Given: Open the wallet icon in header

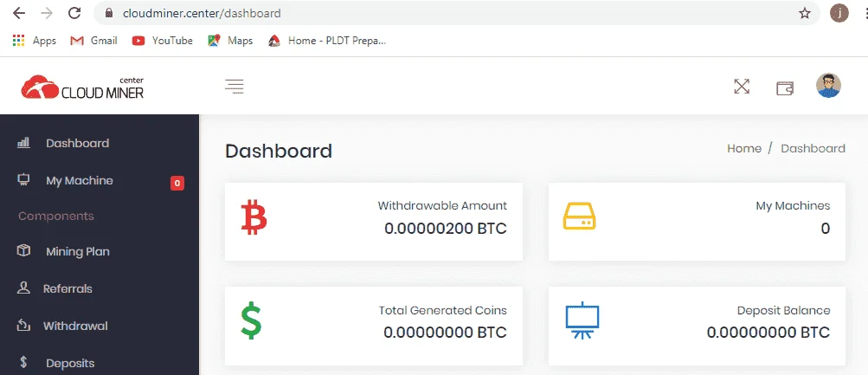Looking at the screenshot, I should 785,88.
